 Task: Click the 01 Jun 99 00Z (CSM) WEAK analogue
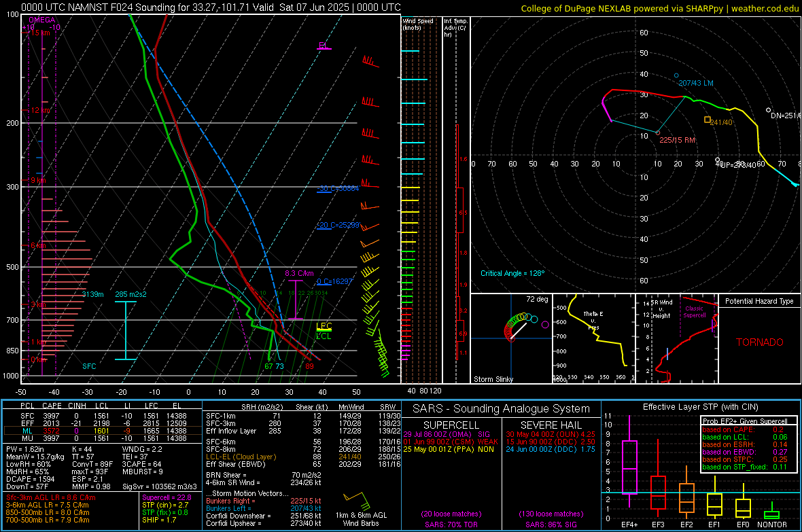[x=451, y=442]
